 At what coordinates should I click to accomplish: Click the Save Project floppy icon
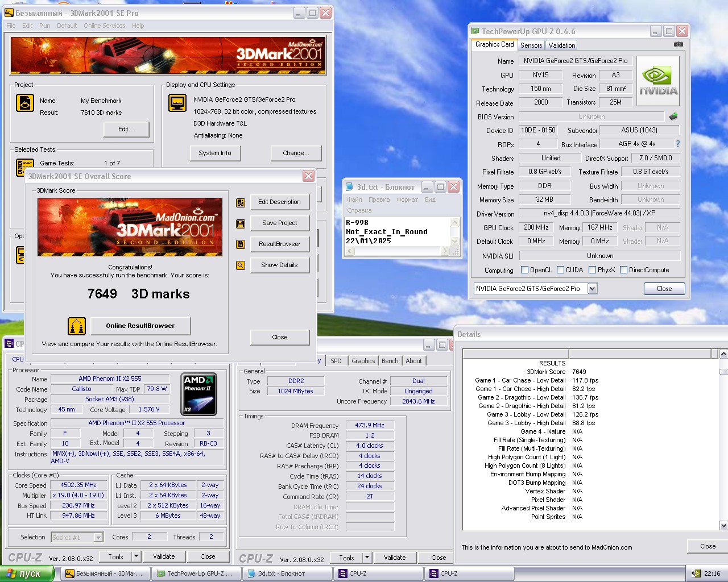tap(241, 223)
